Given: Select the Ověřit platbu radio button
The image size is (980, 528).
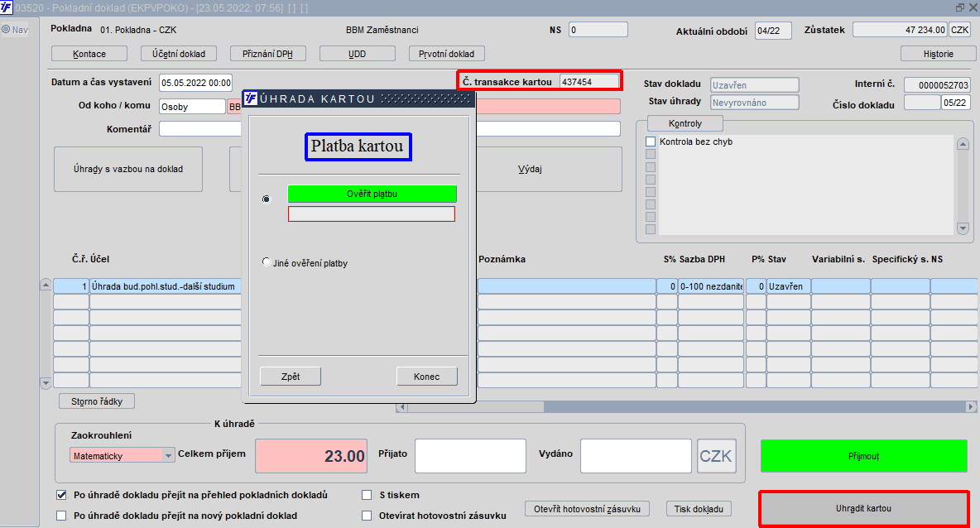Looking at the screenshot, I should [267, 199].
